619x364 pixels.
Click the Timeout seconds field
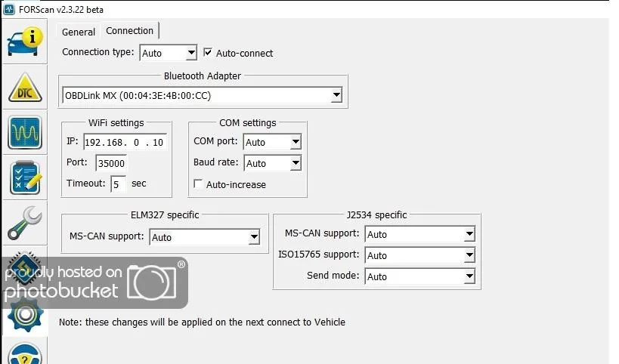(118, 184)
